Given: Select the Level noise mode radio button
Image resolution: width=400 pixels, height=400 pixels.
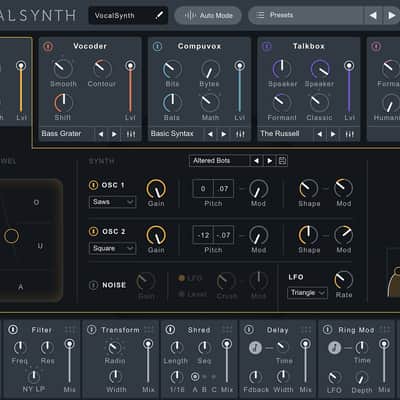Looking at the screenshot, I should [x=182, y=294].
